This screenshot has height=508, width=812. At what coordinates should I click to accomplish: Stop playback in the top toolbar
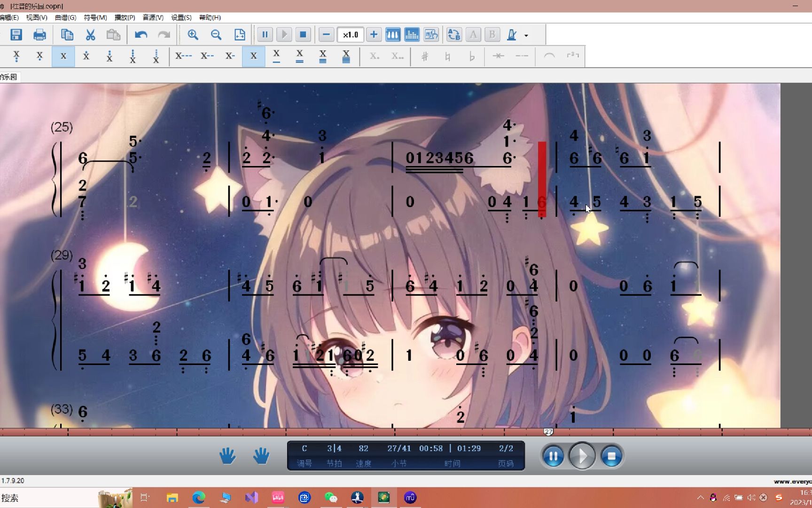tap(303, 34)
